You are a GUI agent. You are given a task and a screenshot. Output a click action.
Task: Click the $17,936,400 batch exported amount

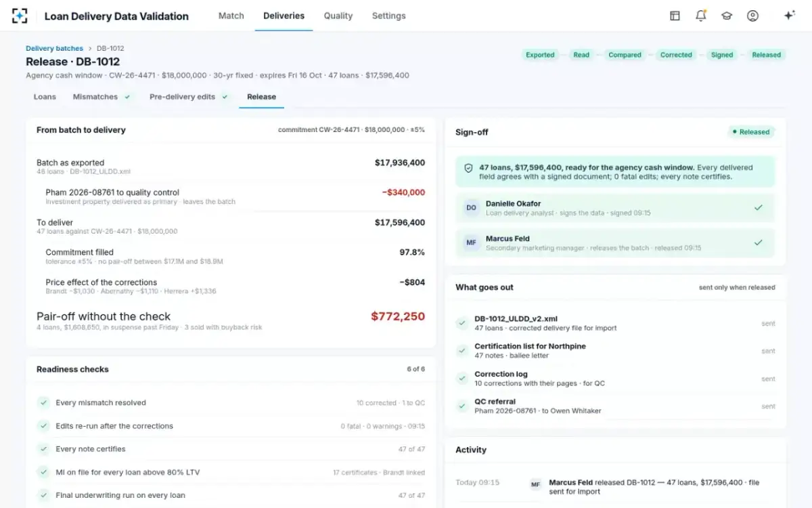point(400,163)
